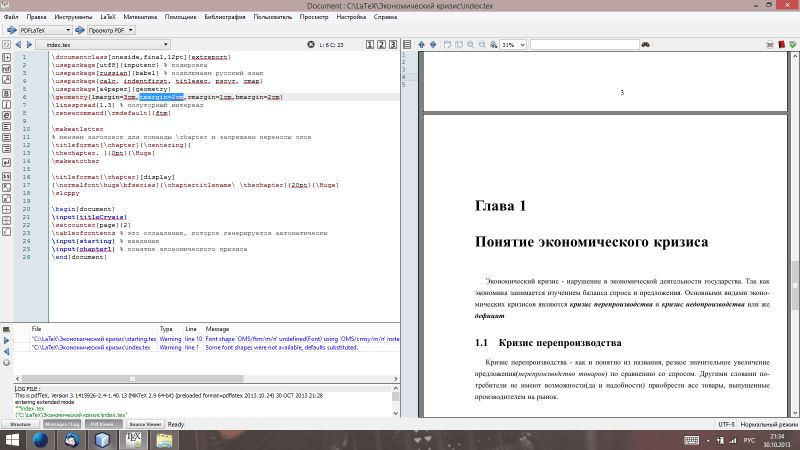Apply italic formatting with i icon
The width and height of the screenshot is (800, 450).
coord(6,105)
